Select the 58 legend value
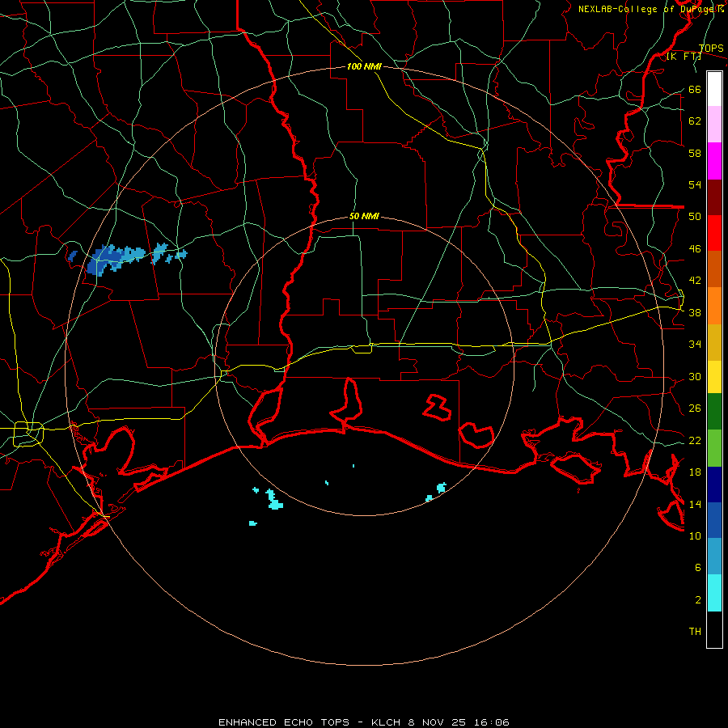This screenshot has height=728, width=728. click(695, 153)
